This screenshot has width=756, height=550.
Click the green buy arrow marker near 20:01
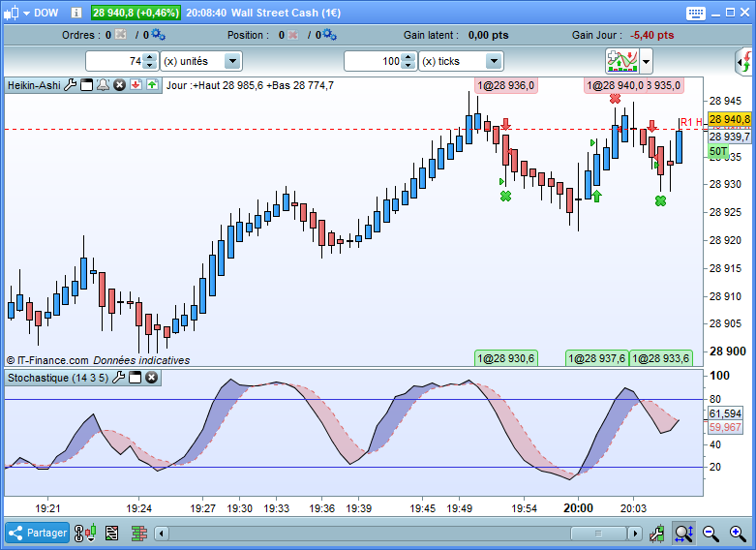597,196
